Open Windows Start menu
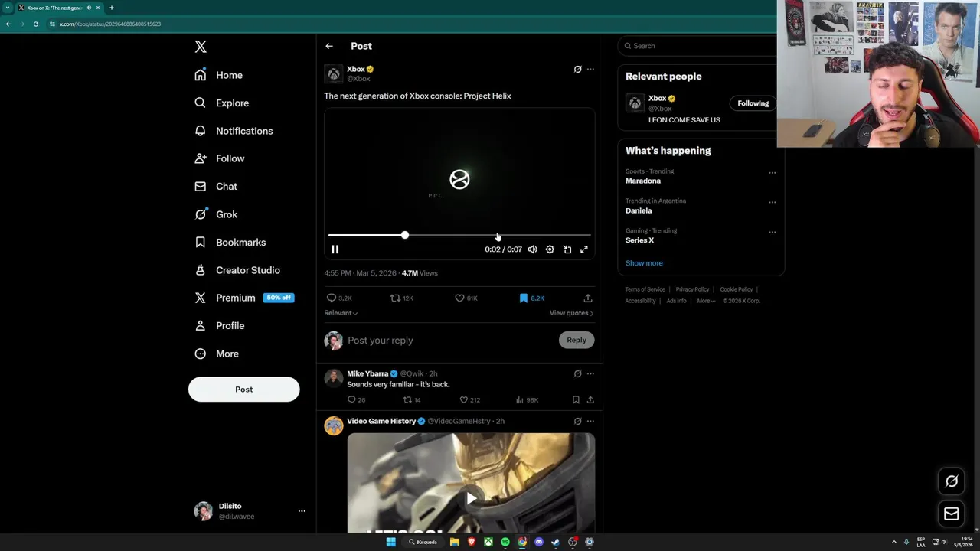The width and height of the screenshot is (980, 551). (x=390, y=542)
